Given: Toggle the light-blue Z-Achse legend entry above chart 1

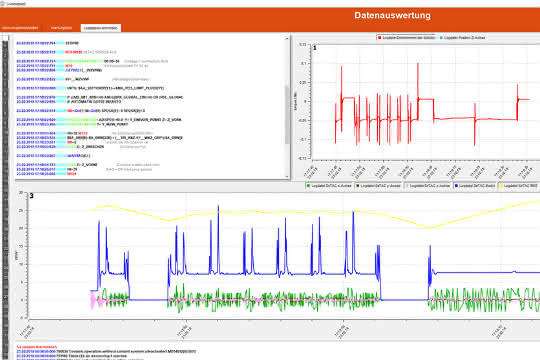Looking at the screenshot, I should click(x=462, y=38).
